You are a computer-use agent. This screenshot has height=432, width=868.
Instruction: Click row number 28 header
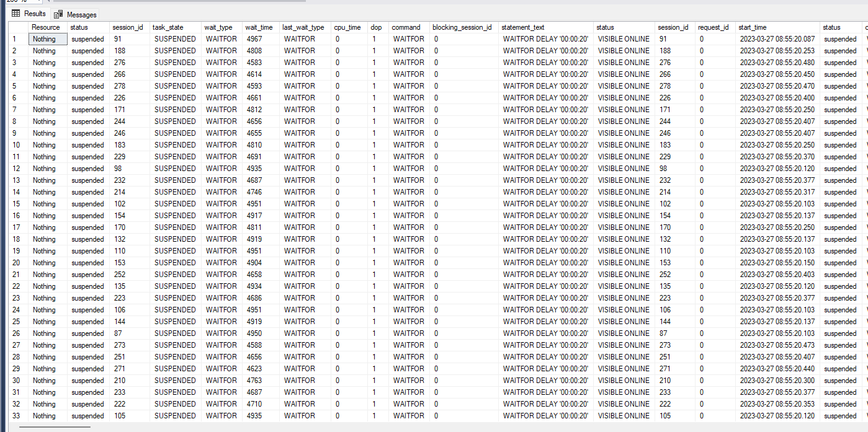(x=19, y=357)
